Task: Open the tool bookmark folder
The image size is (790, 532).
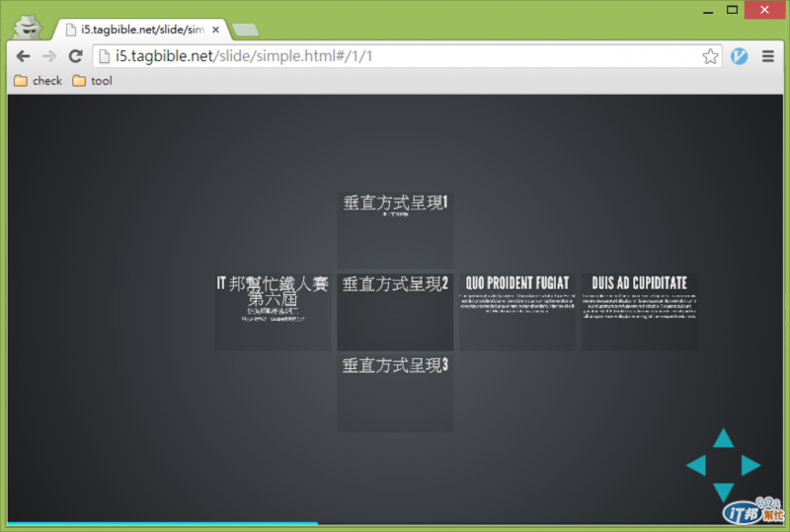Action: pos(92,81)
